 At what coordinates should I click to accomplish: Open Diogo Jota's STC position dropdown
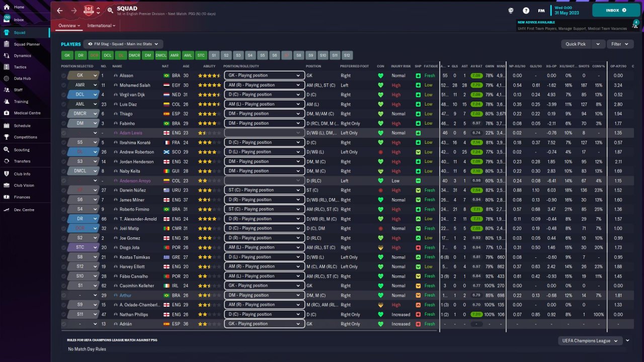tap(83, 247)
